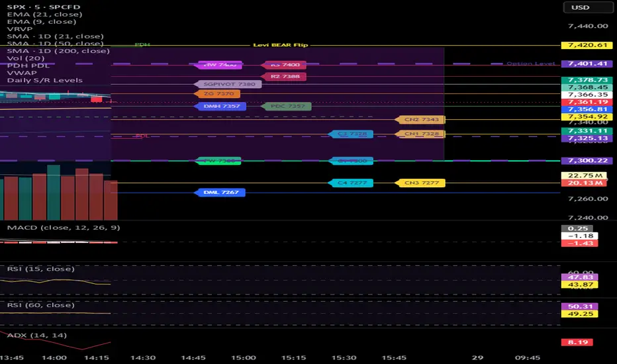Screen dimensions: 617x364
Task: Click the DML 7267 level tag
Action: point(220,193)
